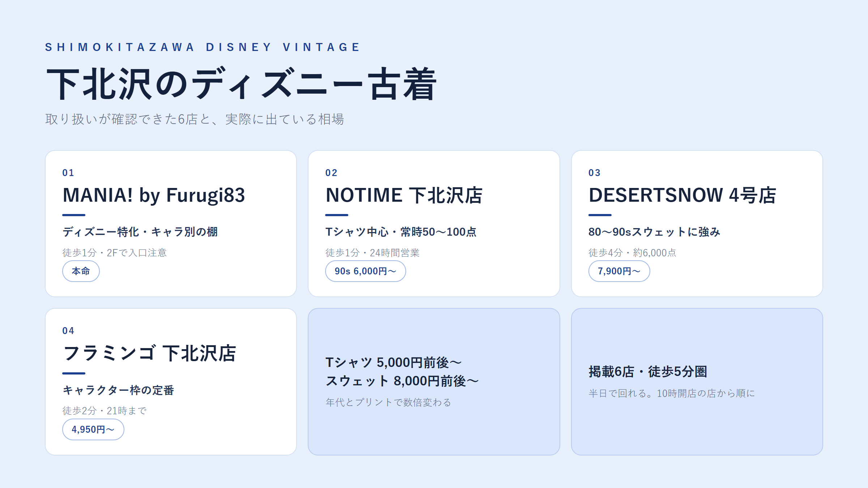Image resolution: width=868 pixels, height=488 pixels.
Task: Select the DESERTSNOW 4号店 card title
Action: [x=682, y=196]
